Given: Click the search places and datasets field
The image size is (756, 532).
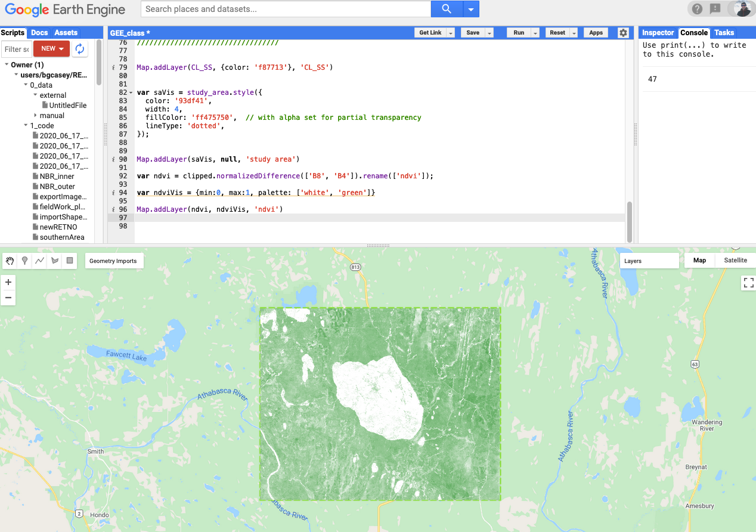Looking at the screenshot, I should click(x=286, y=9).
